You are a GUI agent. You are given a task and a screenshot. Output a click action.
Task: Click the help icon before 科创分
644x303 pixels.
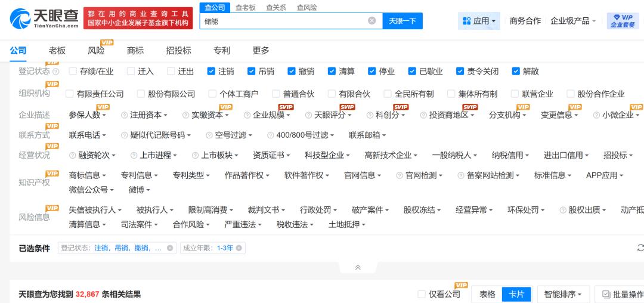(370, 115)
